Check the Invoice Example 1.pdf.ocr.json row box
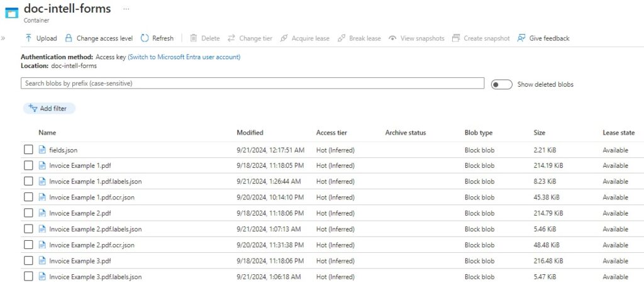644x283 pixels. tap(28, 197)
